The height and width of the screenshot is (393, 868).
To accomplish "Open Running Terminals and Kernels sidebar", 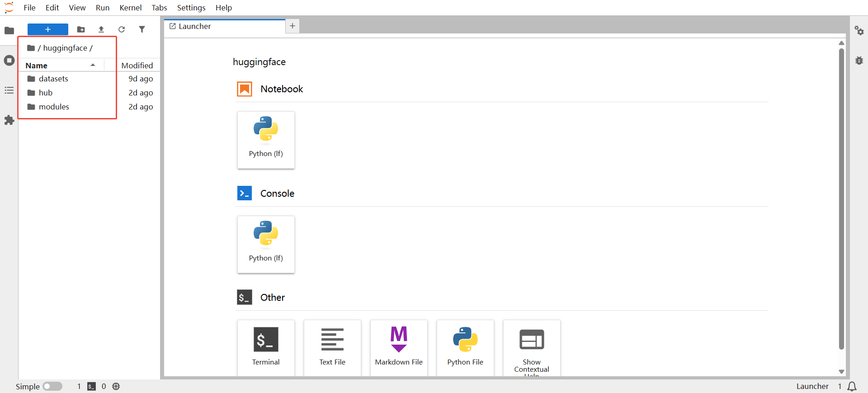I will tap(9, 61).
